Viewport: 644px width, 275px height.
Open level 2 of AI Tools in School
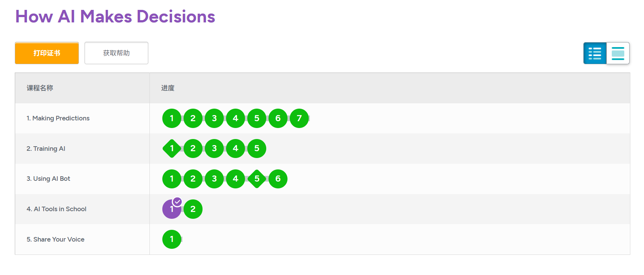click(193, 209)
